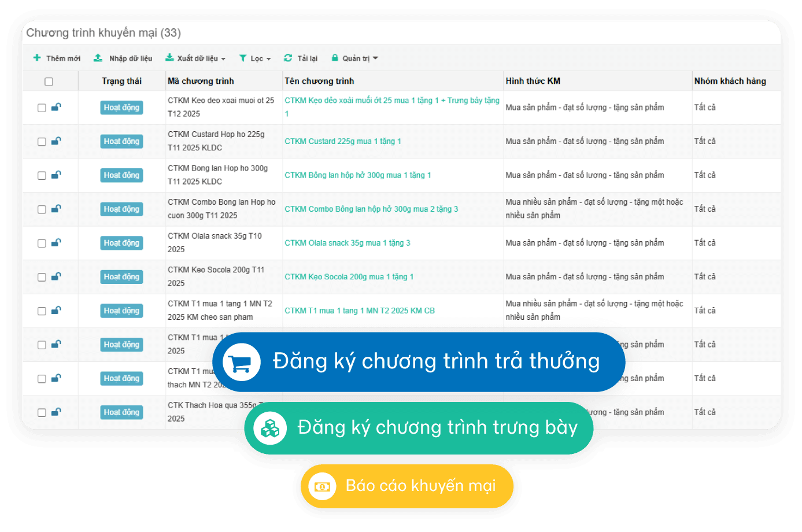Open the Xuất dữ liệu dropdown
This screenshot has width=802, height=532.
tap(195, 58)
